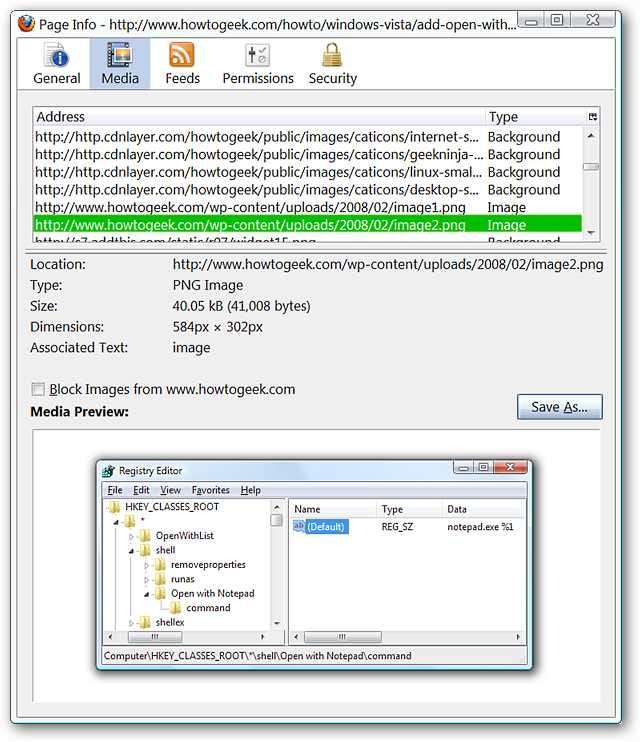640x742 pixels.
Task: Click the shell folder icon
Action: click(x=145, y=550)
